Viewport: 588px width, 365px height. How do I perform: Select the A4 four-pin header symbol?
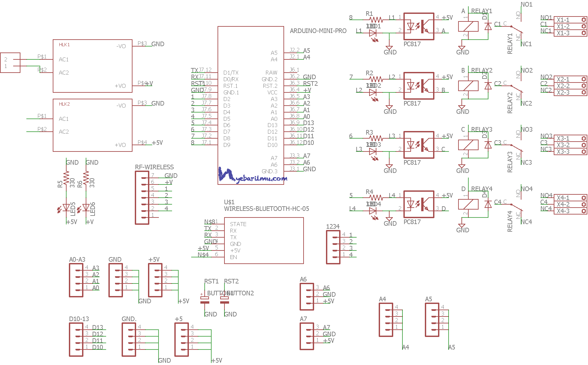(x=386, y=320)
